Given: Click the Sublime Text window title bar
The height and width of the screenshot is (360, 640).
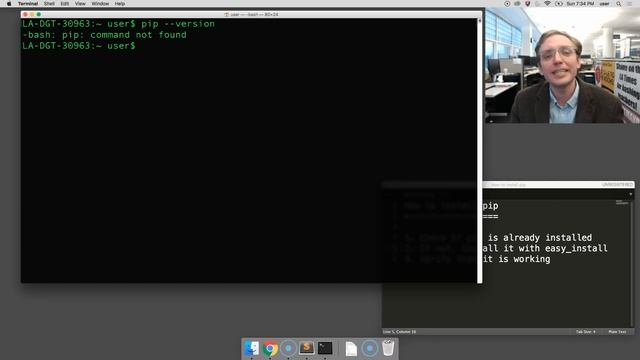Looking at the screenshot, I should (558, 184).
